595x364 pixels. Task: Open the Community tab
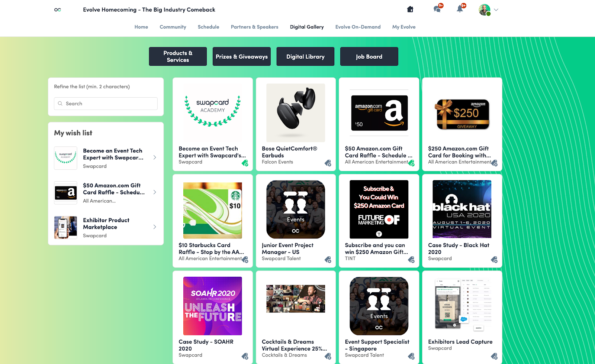[173, 27]
